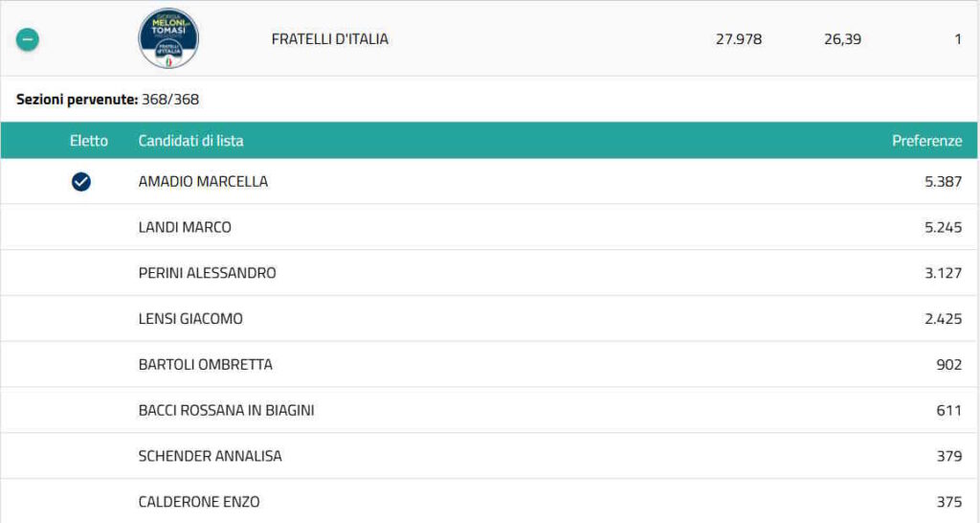Click Amadio Marcella's 5.387 preferences value
This screenshot has height=523, width=980.
[x=943, y=181]
